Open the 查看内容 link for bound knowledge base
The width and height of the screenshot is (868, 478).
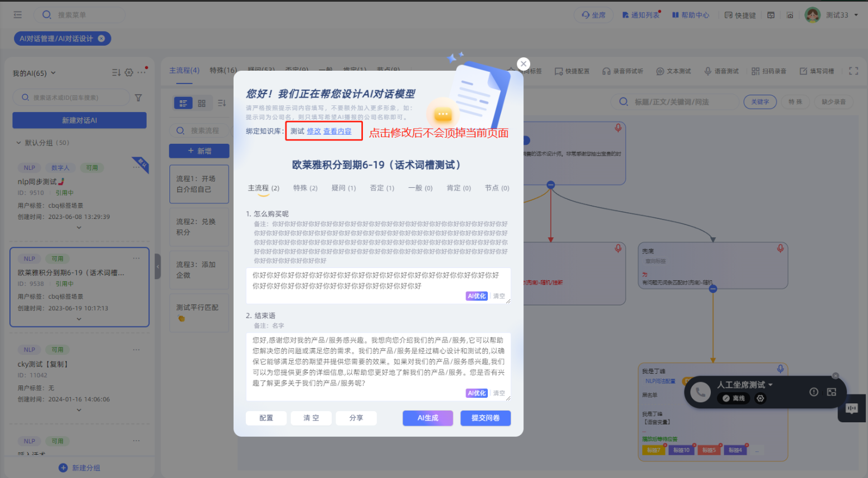337,131
